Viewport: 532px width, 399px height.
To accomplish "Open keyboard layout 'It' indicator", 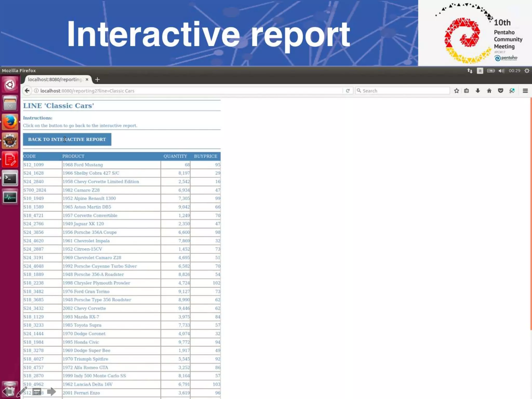I will [x=480, y=71].
